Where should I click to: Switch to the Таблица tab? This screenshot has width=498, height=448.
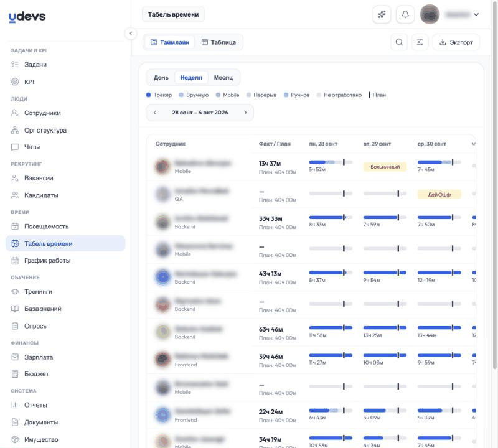click(219, 42)
